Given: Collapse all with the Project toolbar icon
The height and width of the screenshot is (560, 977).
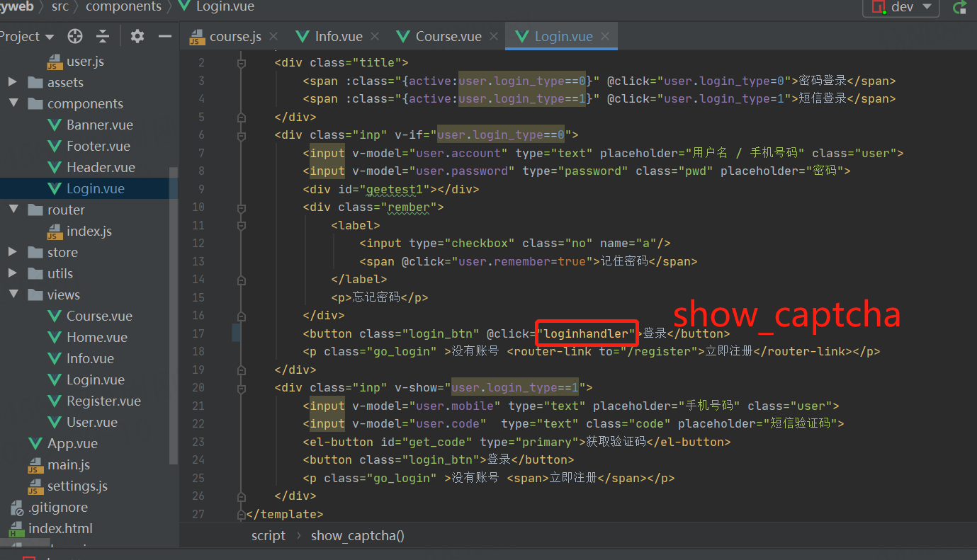Looking at the screenshot, I should click(103, 36).
